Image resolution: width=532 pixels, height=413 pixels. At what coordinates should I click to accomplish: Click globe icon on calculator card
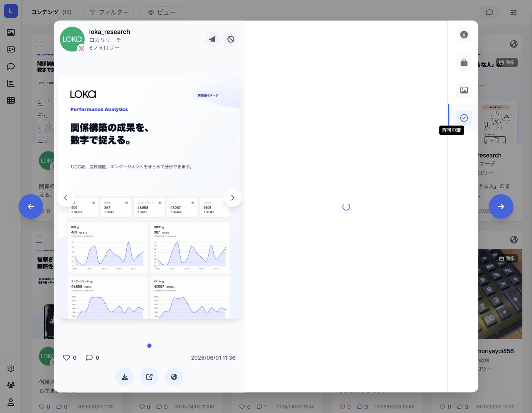click(x=514, y=240)
